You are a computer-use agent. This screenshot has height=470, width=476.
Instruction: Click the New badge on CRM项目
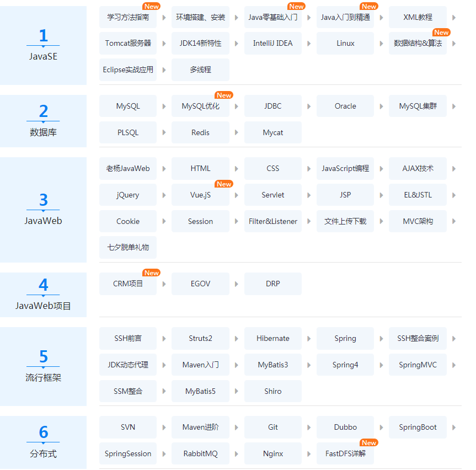(x=152, y=273)
